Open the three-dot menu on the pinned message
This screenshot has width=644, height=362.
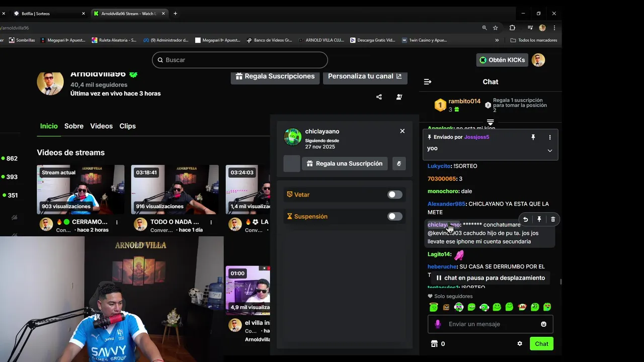tap(550, 137)
